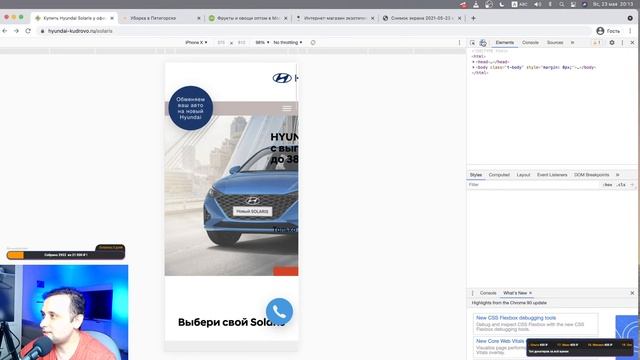Open the DOM Breakpoints tab
The width and height of the screenshot is (640, 360).
(591, 175)
